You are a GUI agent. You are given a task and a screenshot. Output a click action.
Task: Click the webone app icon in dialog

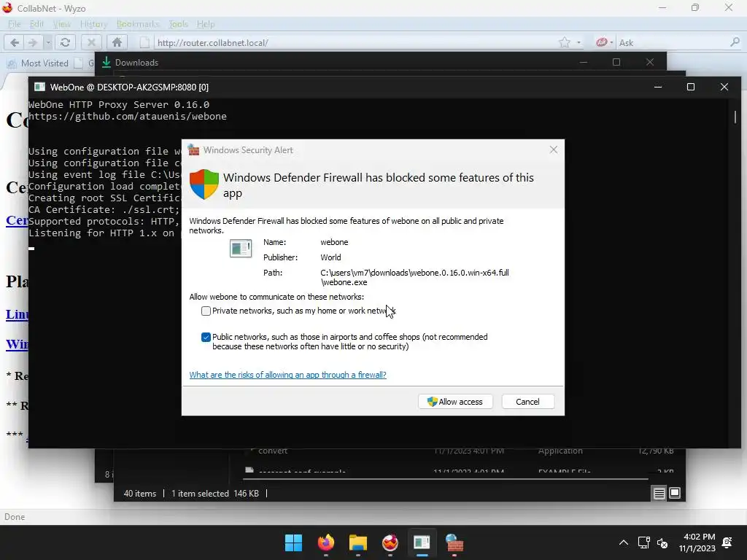click(241, 248)
